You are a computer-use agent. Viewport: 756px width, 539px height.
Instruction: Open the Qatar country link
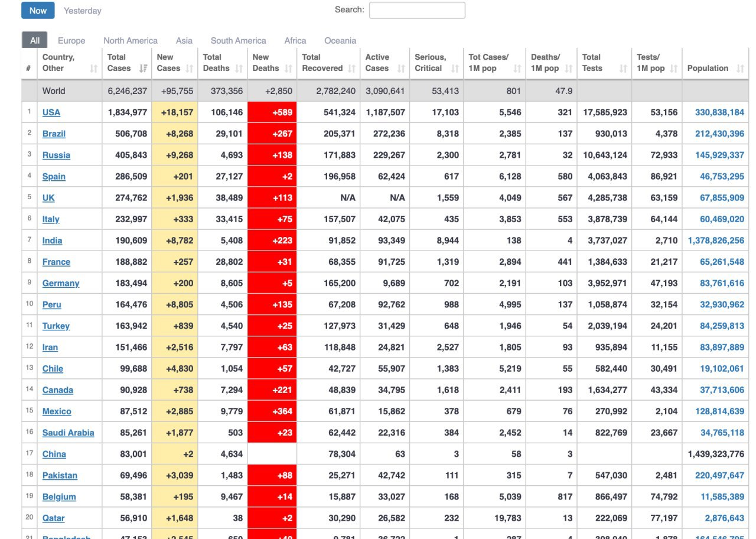point(54,518)
